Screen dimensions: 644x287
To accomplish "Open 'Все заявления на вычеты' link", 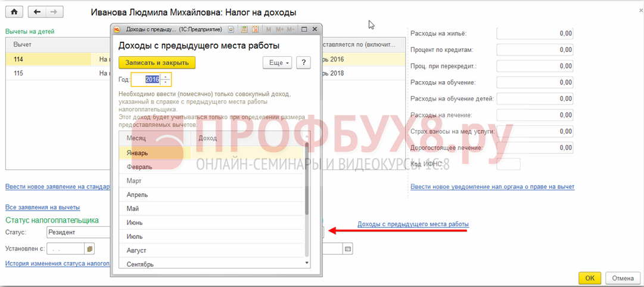I will (x=43, y=207).
